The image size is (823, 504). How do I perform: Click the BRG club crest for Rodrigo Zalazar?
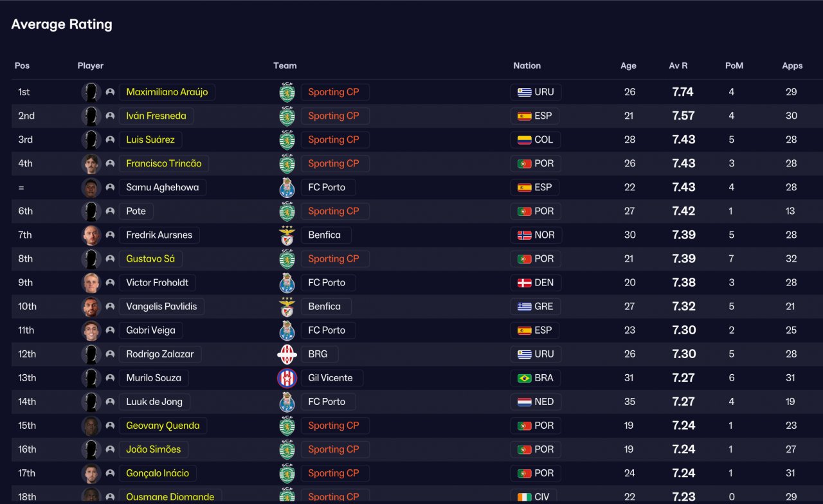click(x=287, y=354)
